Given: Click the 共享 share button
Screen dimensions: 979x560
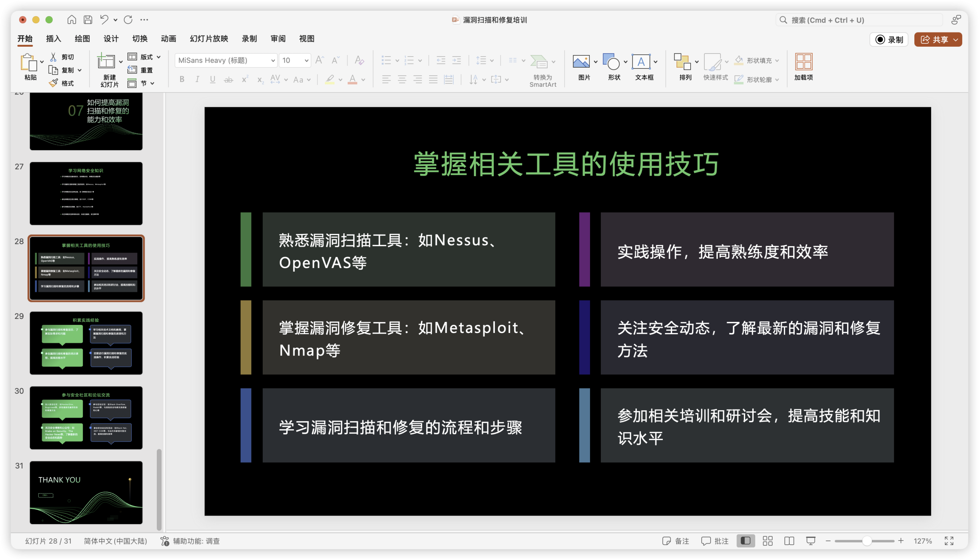Looking at the screenshot, I should [934, 40].
